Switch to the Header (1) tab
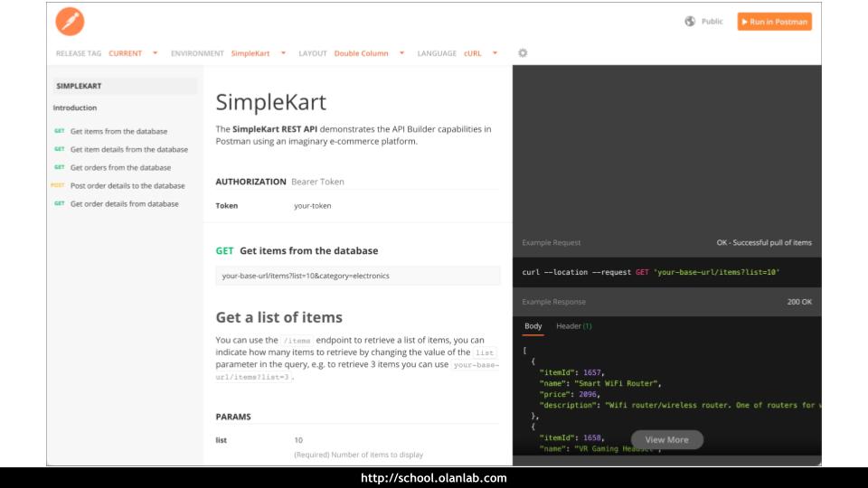Image resolution: width=868 pixels, height=488 pixels. pos(573,326)
